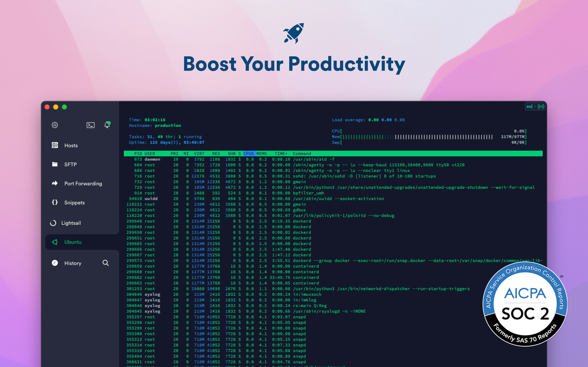Select the Hosts server icon
Viewport: 588px width, 367px height.
(x=55, y=145)
